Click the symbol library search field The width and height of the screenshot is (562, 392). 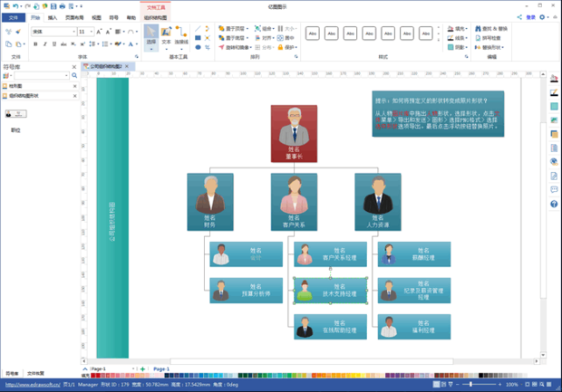(41, 75)
